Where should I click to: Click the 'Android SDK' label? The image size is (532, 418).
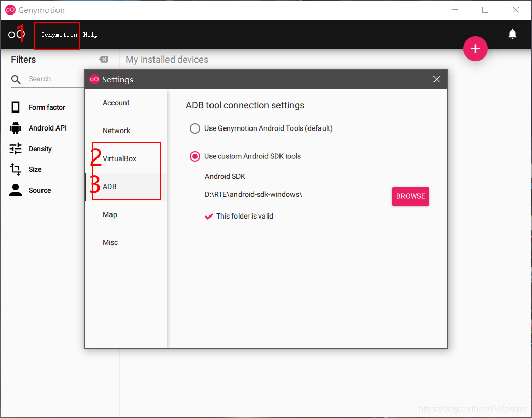coord(225,176)
